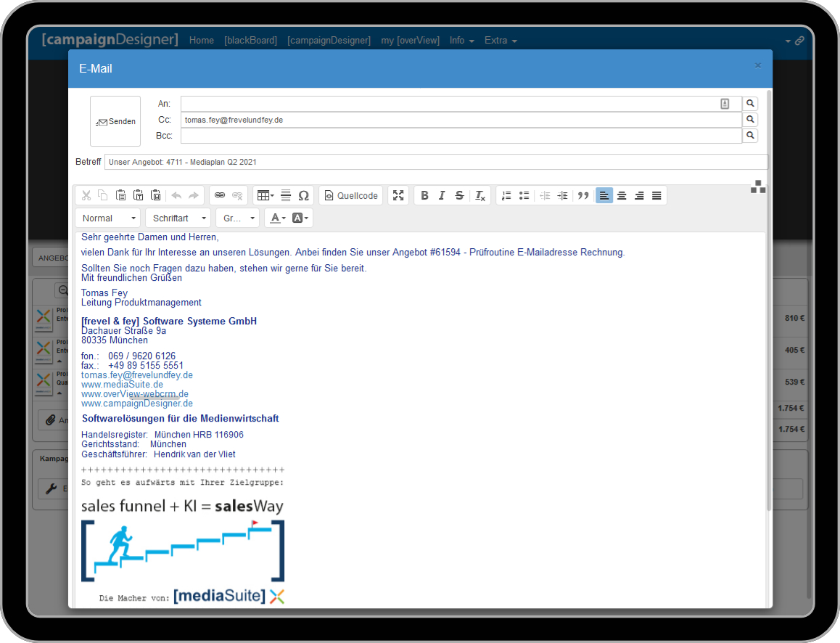Open www.mediaSuite.de link
This screenshot has height=643, width=840.
point(122,385)
